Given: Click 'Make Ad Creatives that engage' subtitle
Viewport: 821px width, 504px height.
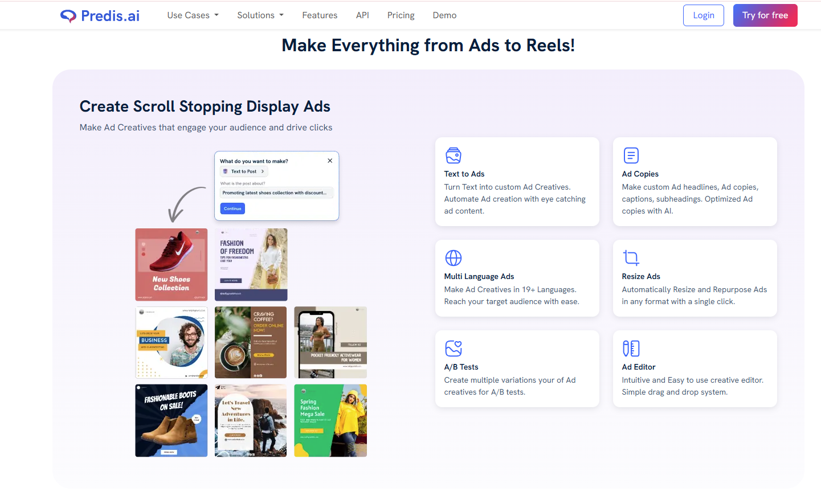Looking at the screenshot, I should [206, 128].
